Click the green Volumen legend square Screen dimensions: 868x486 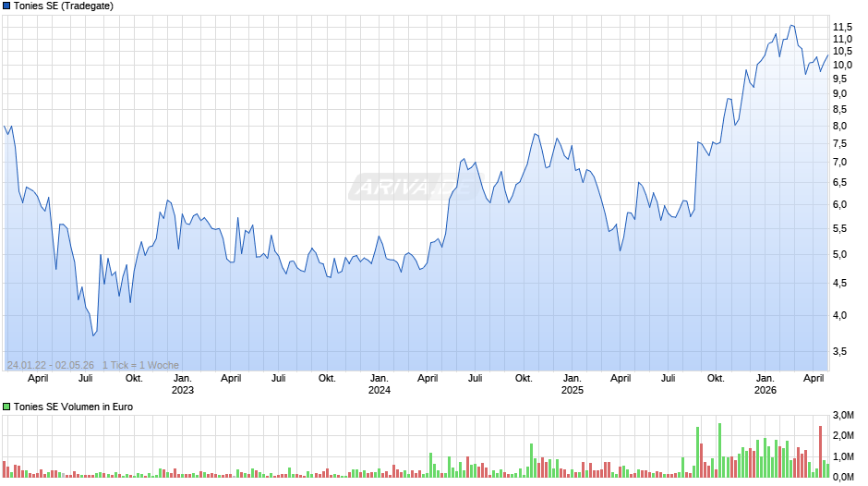(6, 407)
